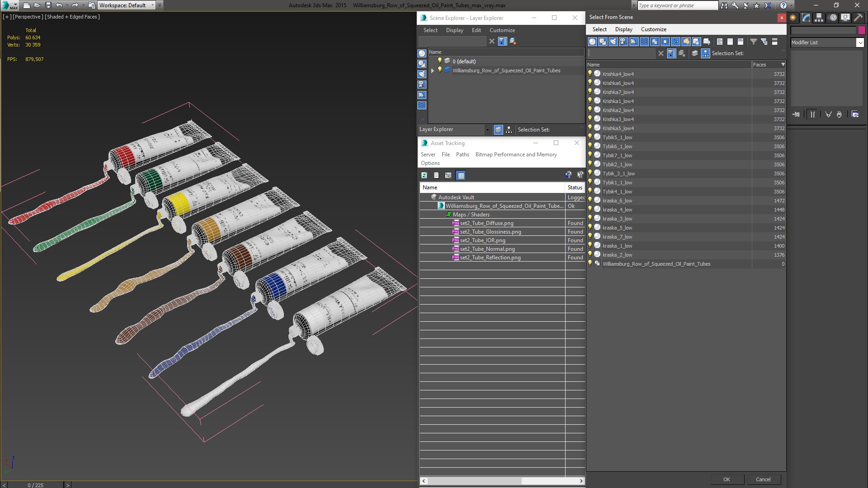
Task: Click Undo arrow in quick access toolbar
Action: click(x=59, y=5)
